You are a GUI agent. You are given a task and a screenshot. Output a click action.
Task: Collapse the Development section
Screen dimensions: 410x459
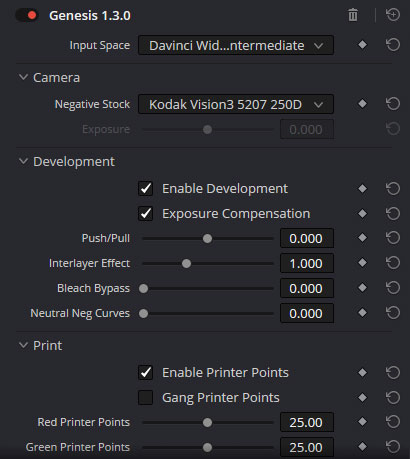click(x=23, y=161)
